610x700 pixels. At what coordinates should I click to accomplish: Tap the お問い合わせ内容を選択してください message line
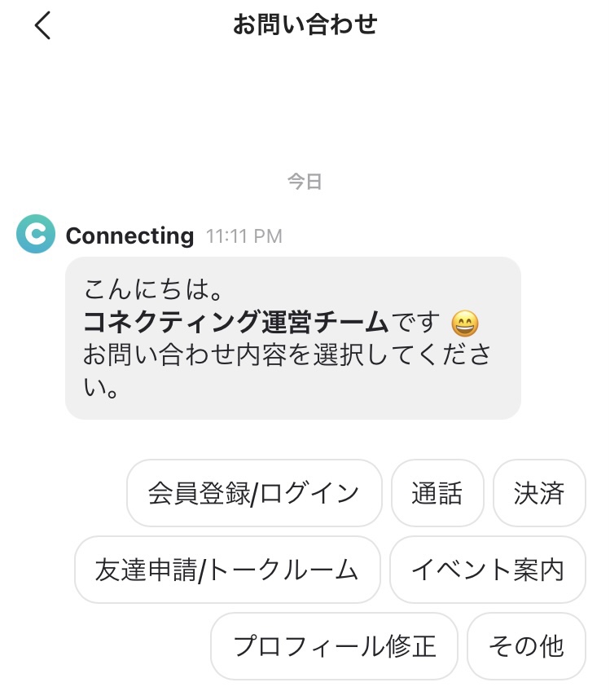coord(287,355)
